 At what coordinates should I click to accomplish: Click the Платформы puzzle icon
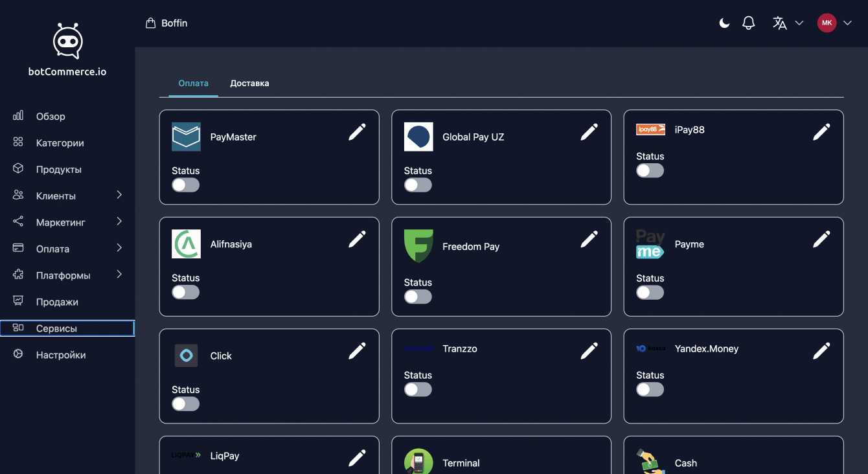click(18, 275)
